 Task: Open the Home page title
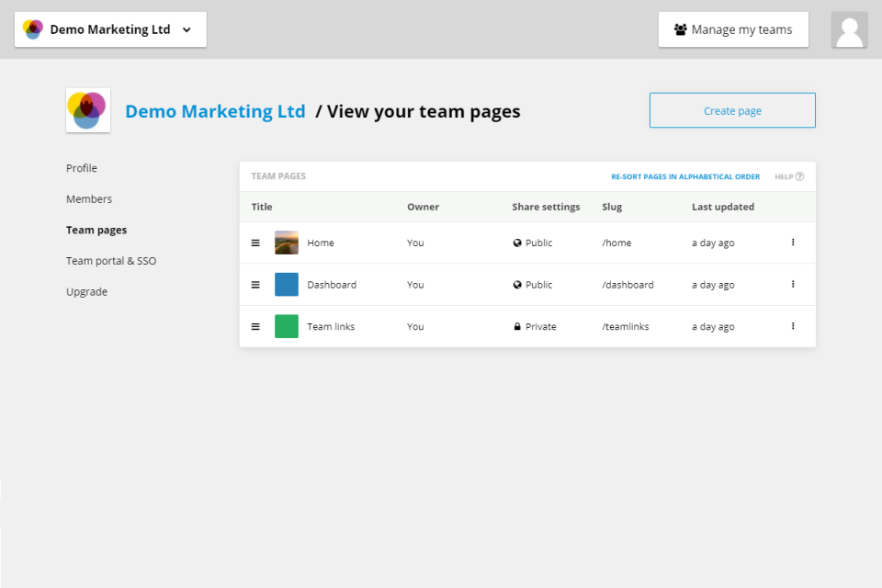tap(321, 243)
